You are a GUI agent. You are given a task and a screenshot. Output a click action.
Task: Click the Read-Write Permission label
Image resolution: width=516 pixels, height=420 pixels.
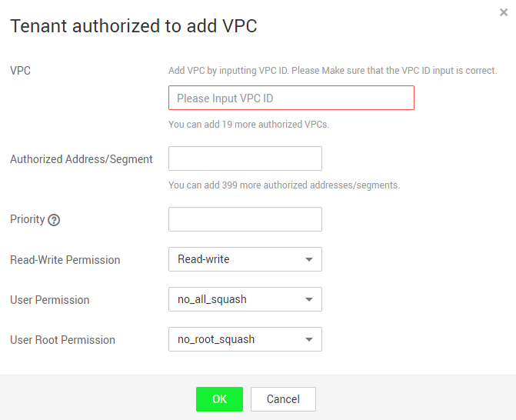65,260
